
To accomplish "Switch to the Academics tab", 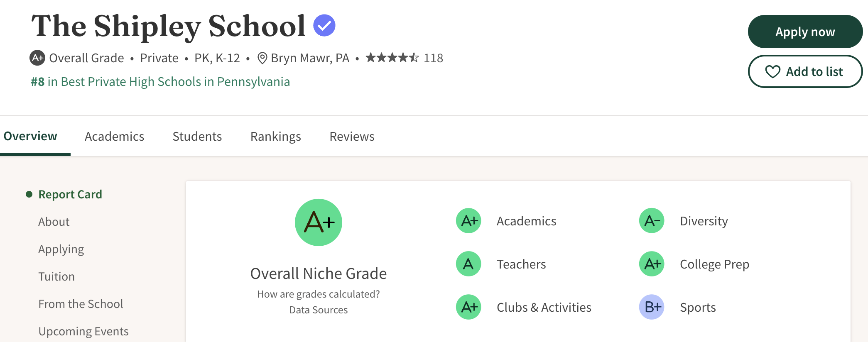I will 114,137.
